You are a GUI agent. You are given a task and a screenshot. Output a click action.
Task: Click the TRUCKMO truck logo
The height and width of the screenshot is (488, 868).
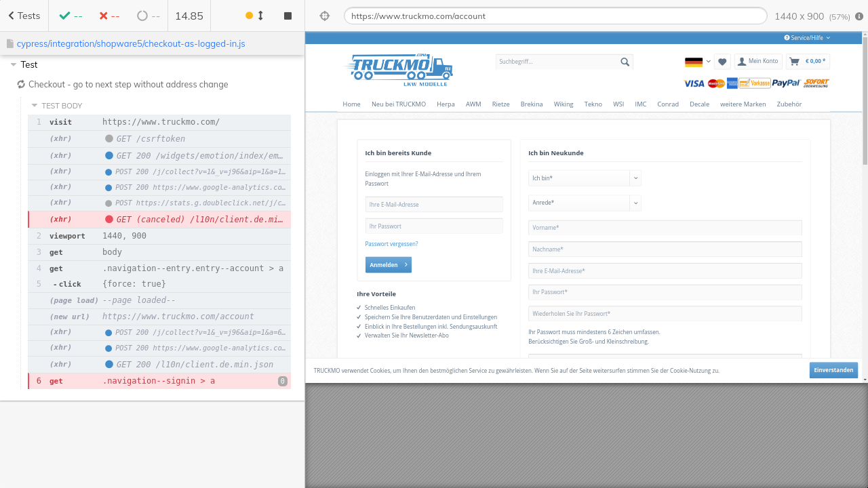coord(399,70)
